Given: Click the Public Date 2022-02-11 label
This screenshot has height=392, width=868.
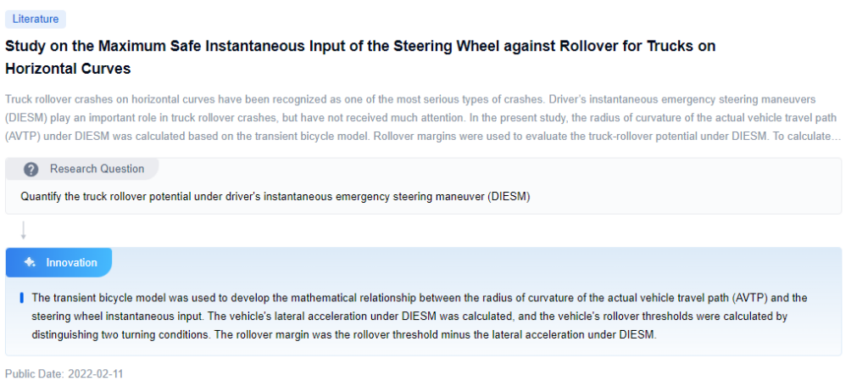Looking at the screenshot, I should 64,373.
